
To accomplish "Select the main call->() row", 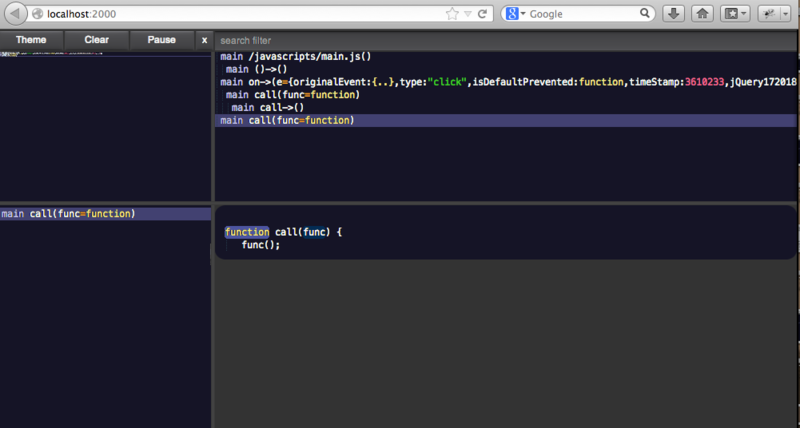I will pos(506,108).
